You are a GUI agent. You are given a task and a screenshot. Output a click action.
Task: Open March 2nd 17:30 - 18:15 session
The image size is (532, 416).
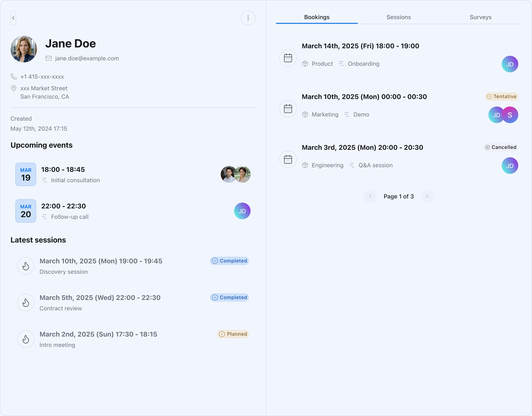click(x=98, y=334)
